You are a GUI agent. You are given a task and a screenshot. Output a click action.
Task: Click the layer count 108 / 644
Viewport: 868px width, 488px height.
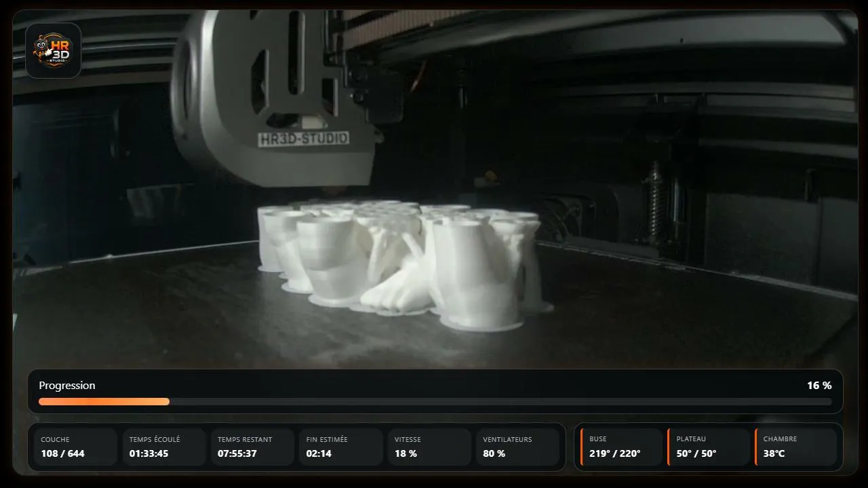tap(62, 453)
